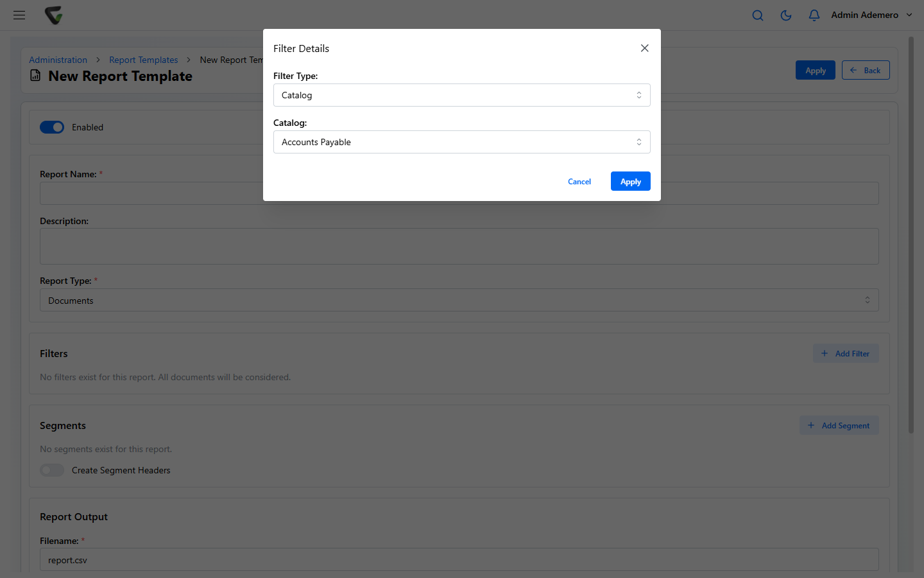Click the no segments exist message

[x=106, y=449]
